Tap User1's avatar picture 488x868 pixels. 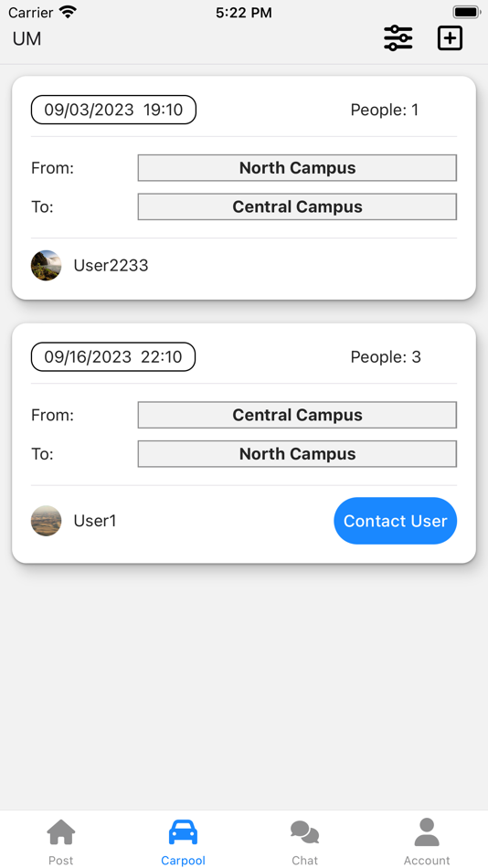click(46, 521)
